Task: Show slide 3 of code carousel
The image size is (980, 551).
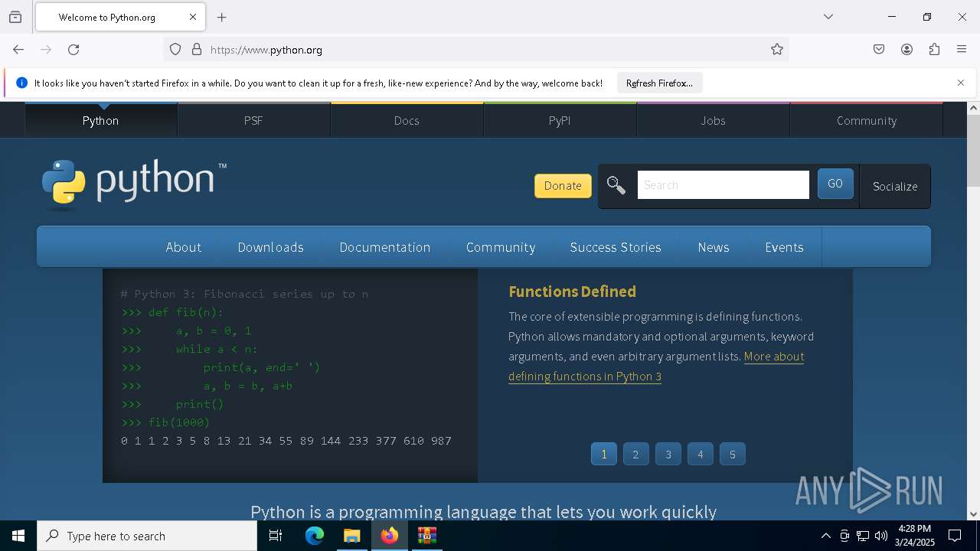Action: (x=668, y=455)
